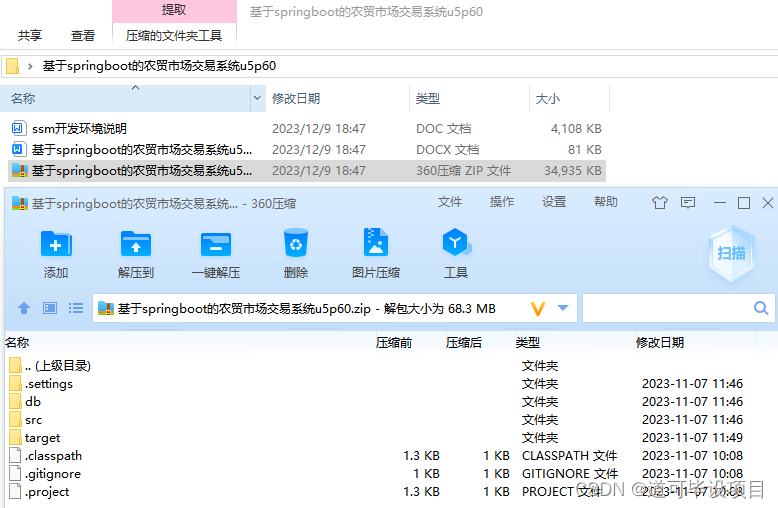Click the 扫描 (Scan) hexagon button
Screen dimensions: 778x508
pos(731,254)
